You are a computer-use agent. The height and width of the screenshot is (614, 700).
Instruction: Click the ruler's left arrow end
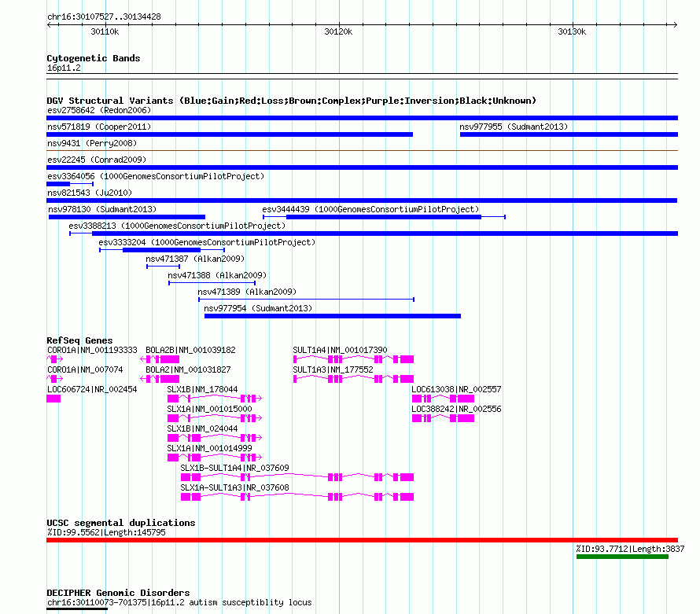click(49, 25)
